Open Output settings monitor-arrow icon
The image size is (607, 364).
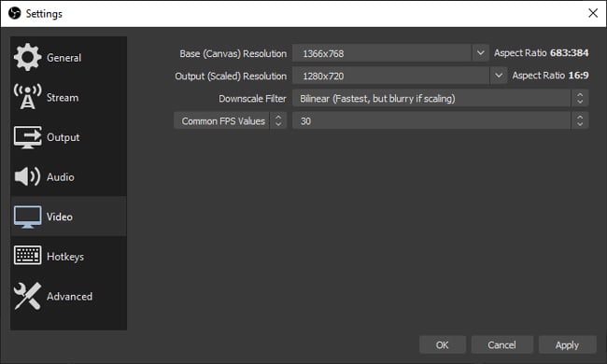(x=27, y=137)
